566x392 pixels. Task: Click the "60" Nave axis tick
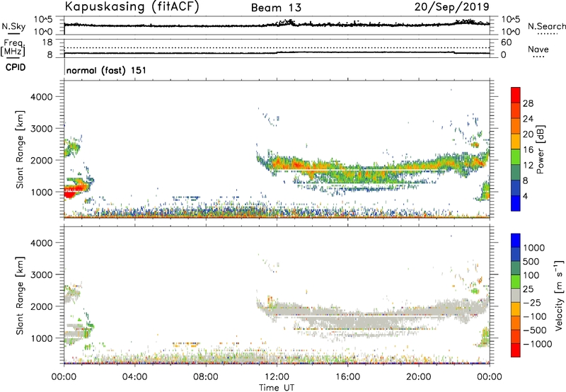click(506, 42)
